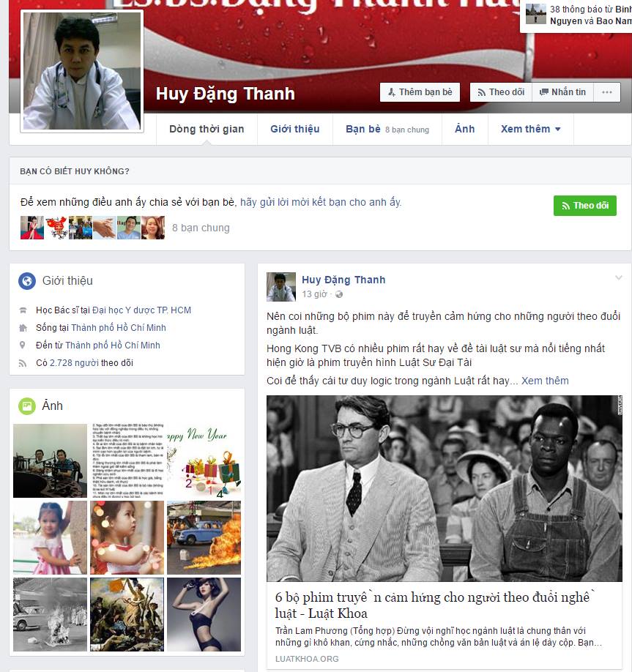The width and height of the screenshot is (632, 672).
Task: Click the green photo icon beside Ảnh
Action: [27, 406]
